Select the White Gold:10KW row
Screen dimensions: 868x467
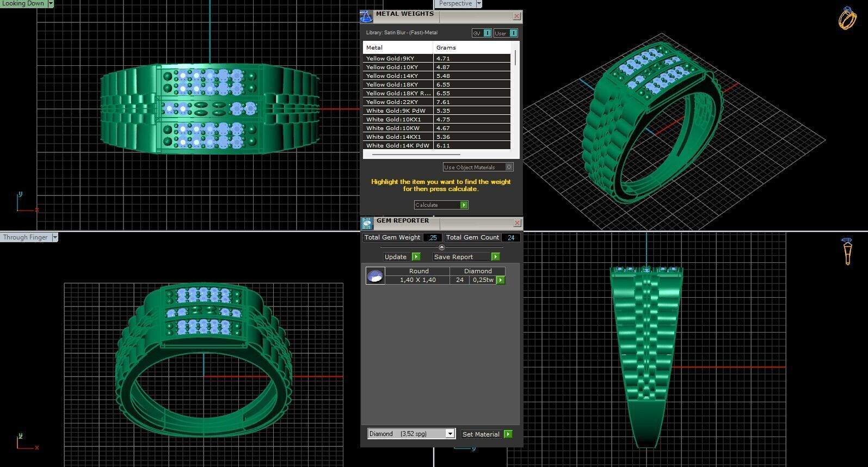point(437,128)
